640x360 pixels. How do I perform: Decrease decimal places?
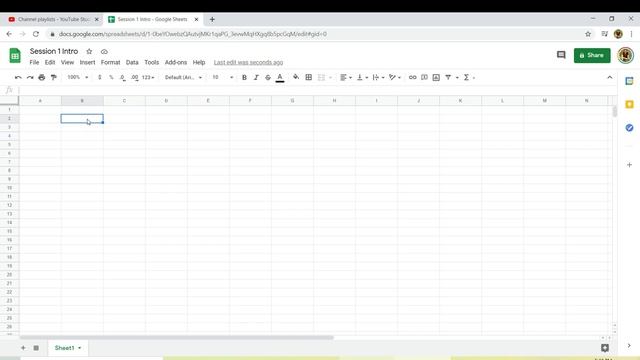click(x=122, y=77)
